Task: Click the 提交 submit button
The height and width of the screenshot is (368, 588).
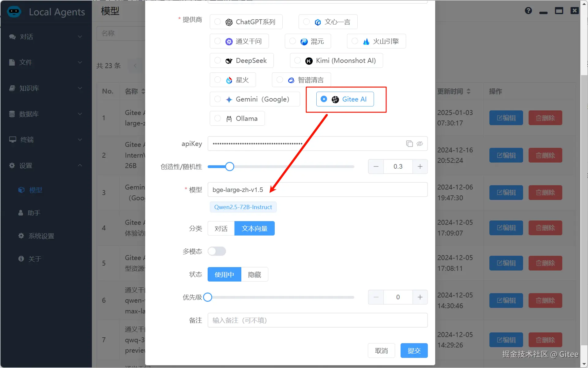Action: pyautogui.click(x=414, y=351)
